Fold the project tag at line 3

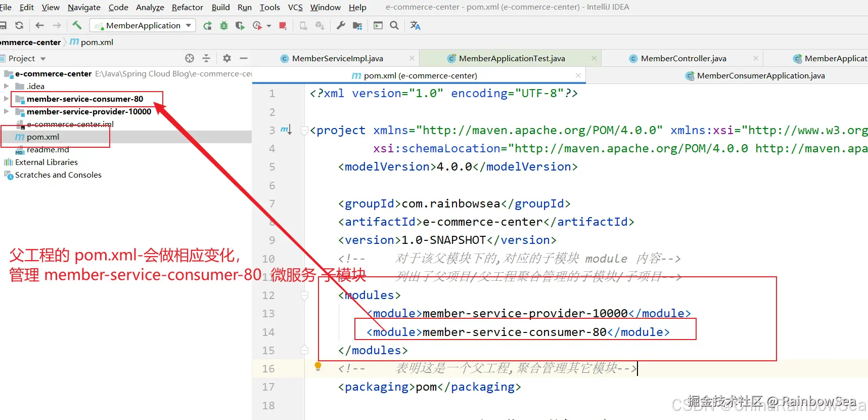pyautogui.click(x=304, y=131)
